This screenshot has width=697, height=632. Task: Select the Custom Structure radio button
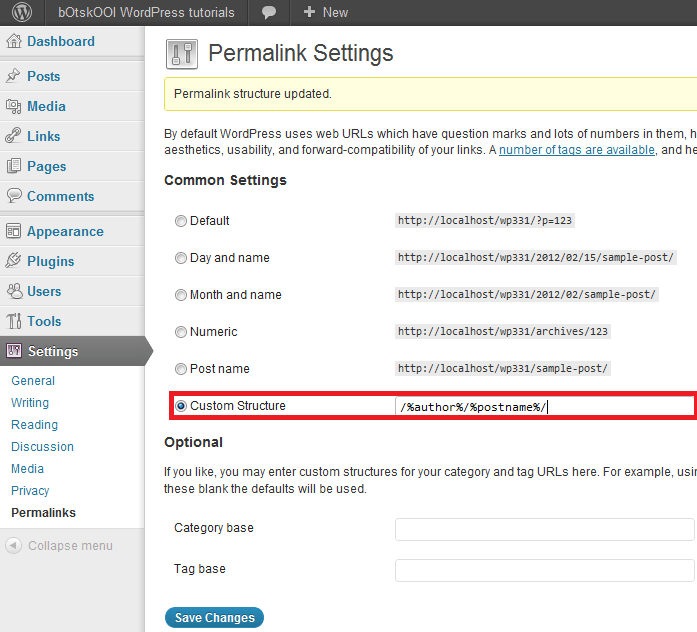point(180,405)
